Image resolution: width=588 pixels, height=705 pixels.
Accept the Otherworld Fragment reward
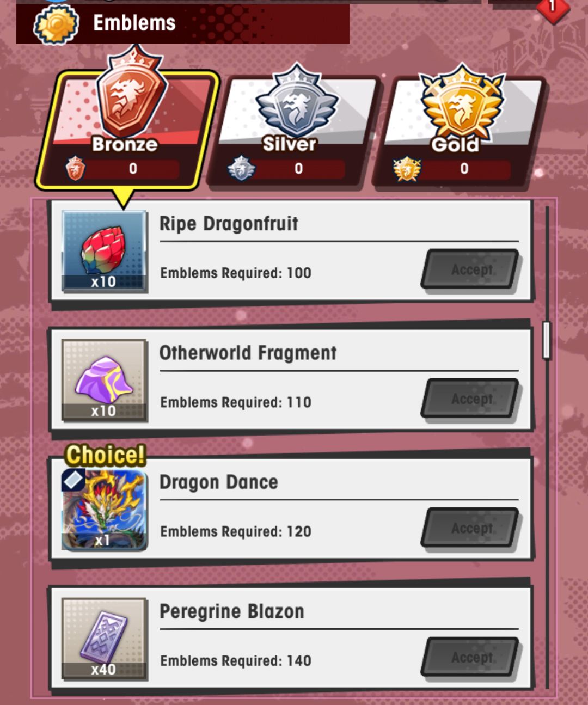point(470,399)
